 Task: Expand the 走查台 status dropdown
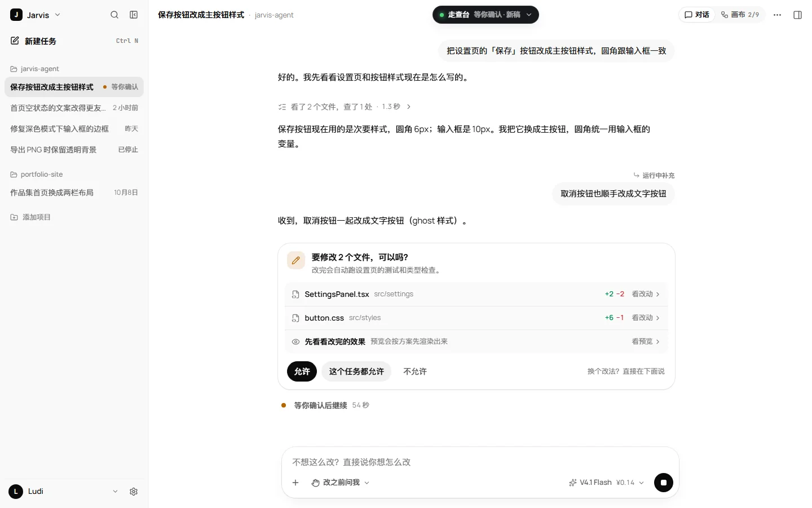coord(486,15)
